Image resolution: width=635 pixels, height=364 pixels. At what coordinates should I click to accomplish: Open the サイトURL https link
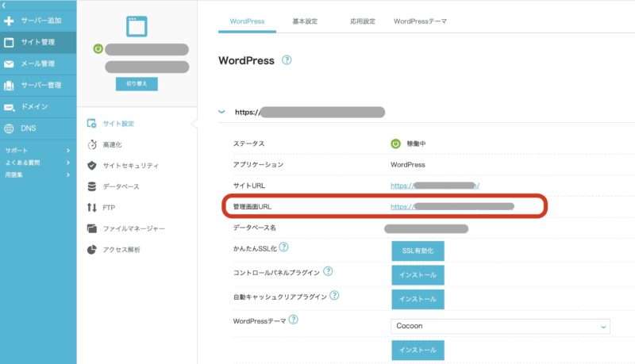click(435, 186)
